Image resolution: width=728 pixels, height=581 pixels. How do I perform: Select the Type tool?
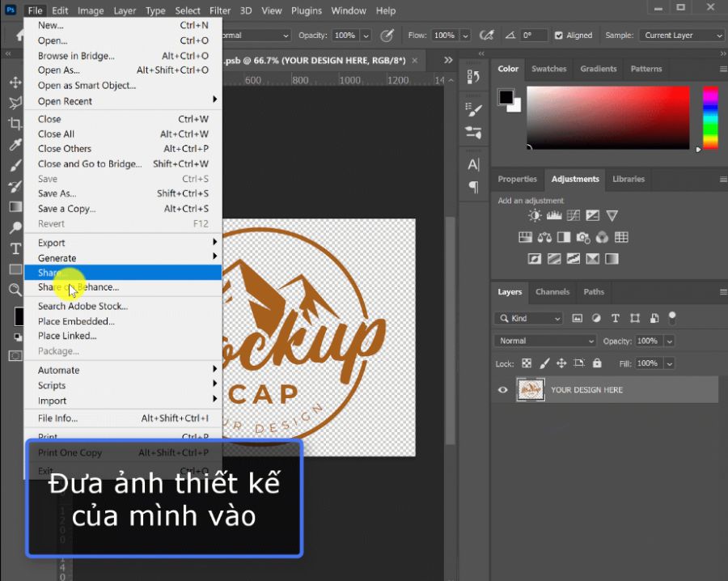coord(15,248)
